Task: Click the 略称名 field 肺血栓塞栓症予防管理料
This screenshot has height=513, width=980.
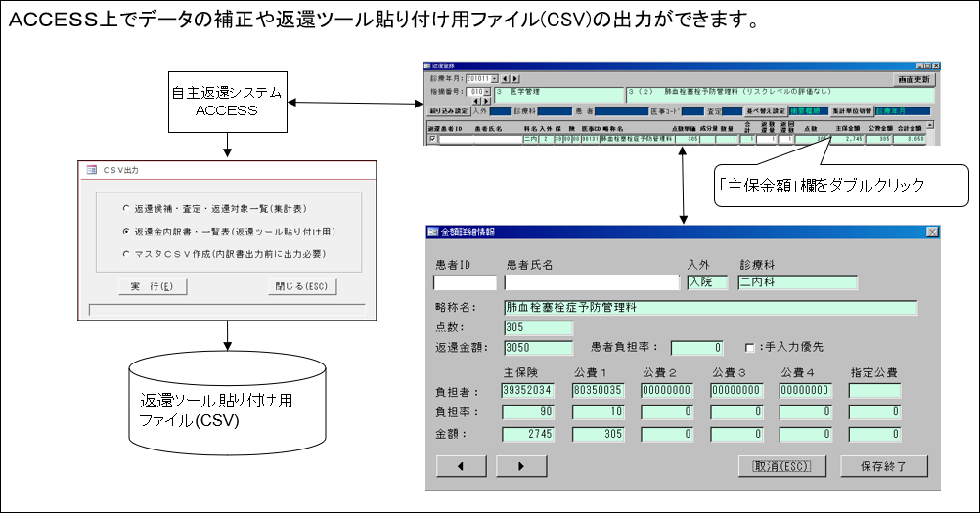Action: 711,307
